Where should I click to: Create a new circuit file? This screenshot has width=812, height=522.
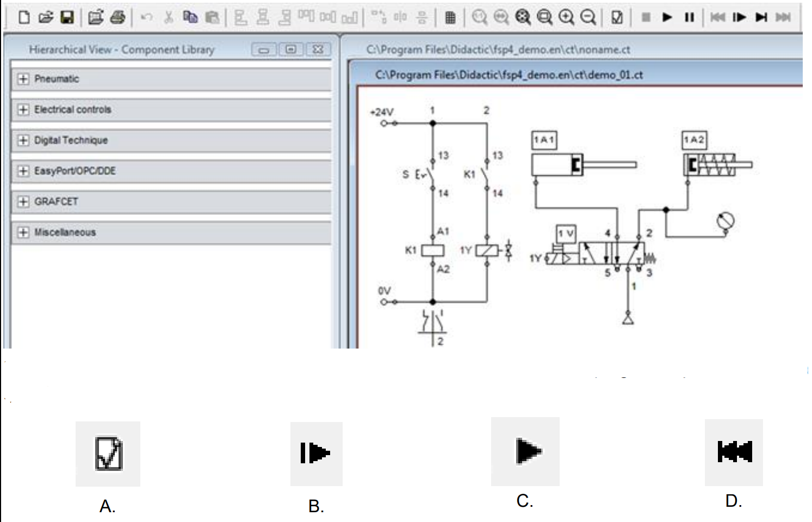tap(24, 17)
